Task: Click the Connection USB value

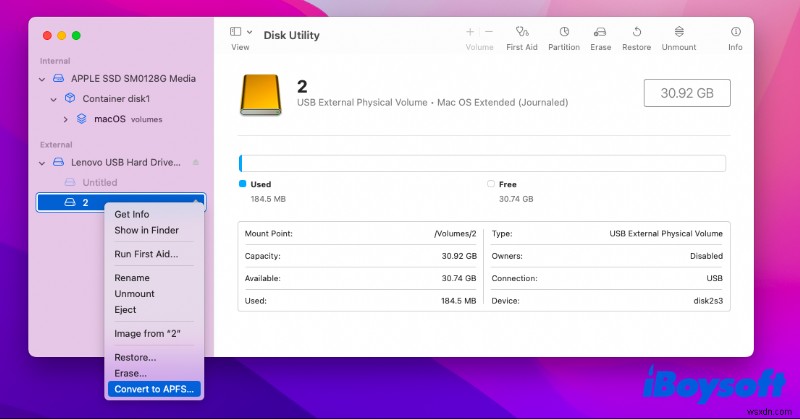Action: tap(714, 278)
